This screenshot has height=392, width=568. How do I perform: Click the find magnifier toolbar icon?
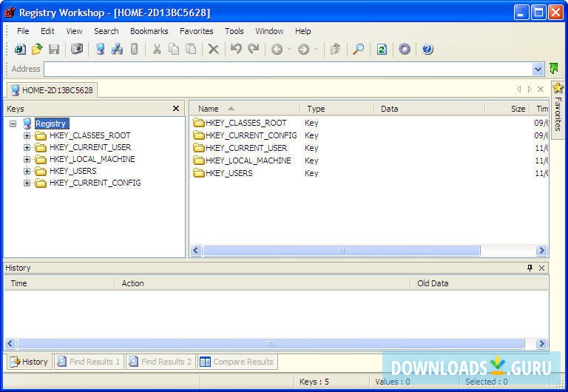pos(358,49)
